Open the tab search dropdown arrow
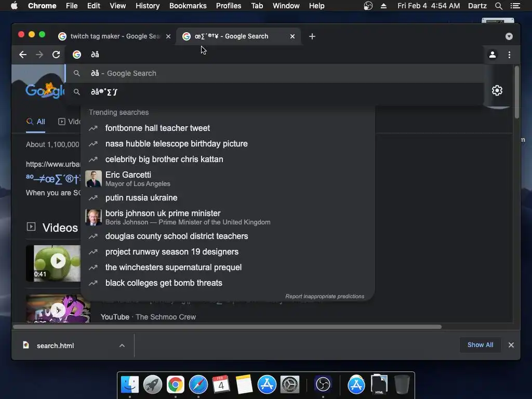Image resolution: width=532 pixels, height=399 pixels. [509, 36]
